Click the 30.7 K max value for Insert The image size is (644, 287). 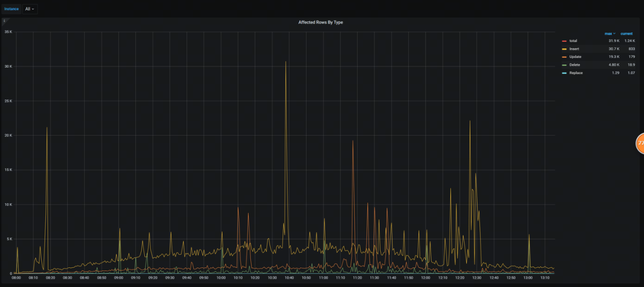pyautogui.click(x=614, y=49)
